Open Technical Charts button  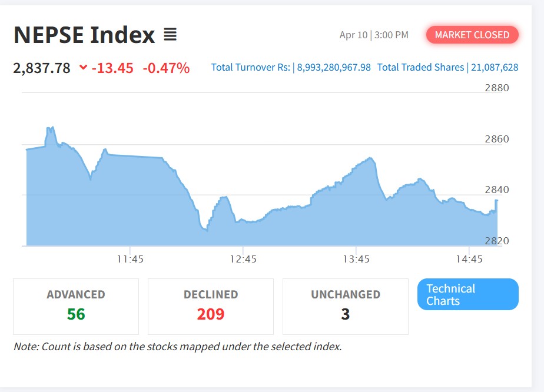pos(467,294)
